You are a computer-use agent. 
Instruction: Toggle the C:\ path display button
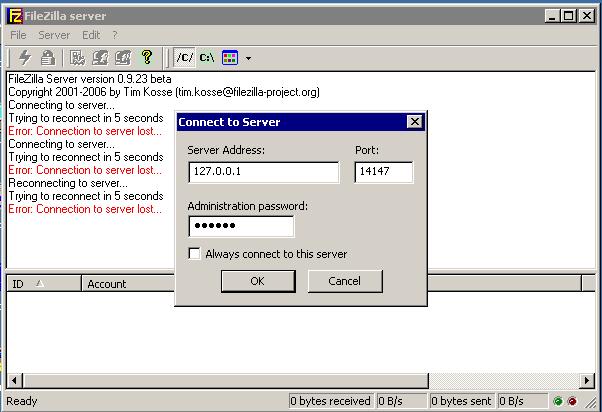click(x=207, y=58)
